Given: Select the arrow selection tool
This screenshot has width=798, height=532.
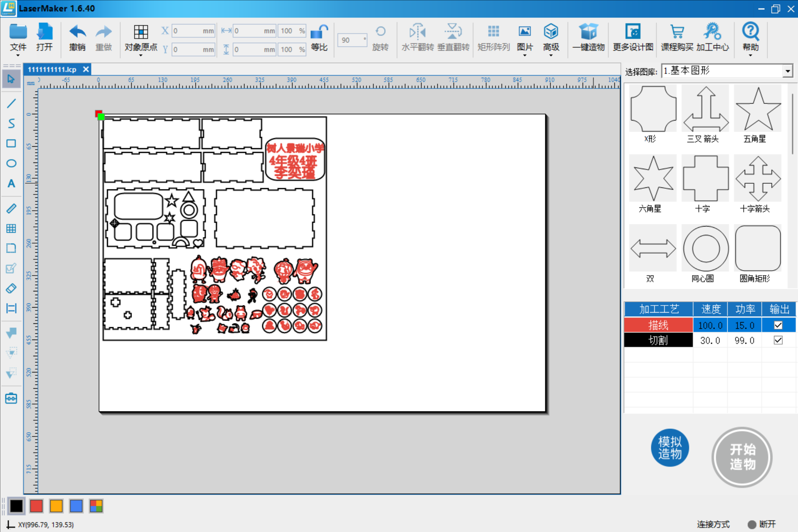Looking at the screenshot, I should pos(11,79).
